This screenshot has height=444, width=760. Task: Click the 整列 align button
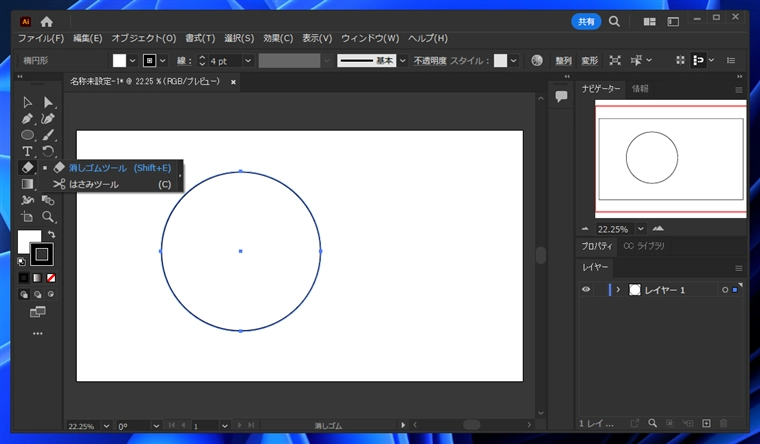click(x=564, y=60)
